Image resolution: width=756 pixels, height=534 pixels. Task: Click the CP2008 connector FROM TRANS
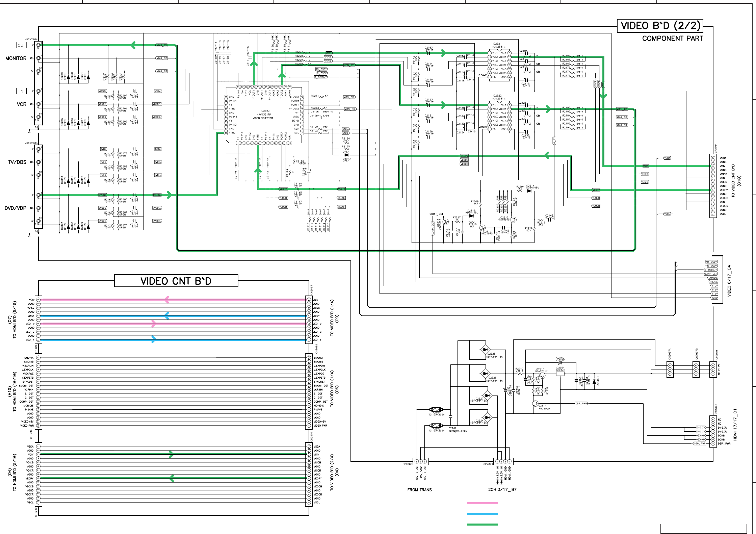click(420, 461)
